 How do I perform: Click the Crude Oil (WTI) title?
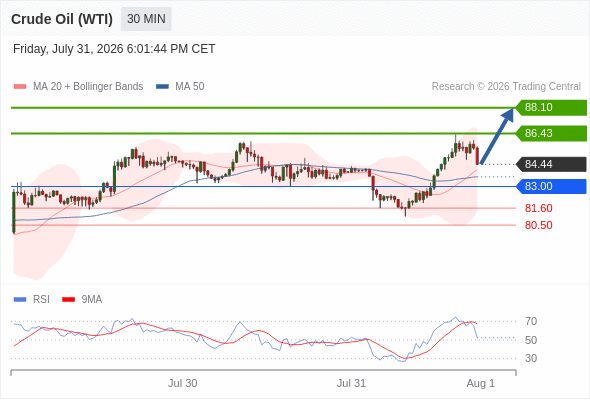pyautogui.click(x=62, y=19)
